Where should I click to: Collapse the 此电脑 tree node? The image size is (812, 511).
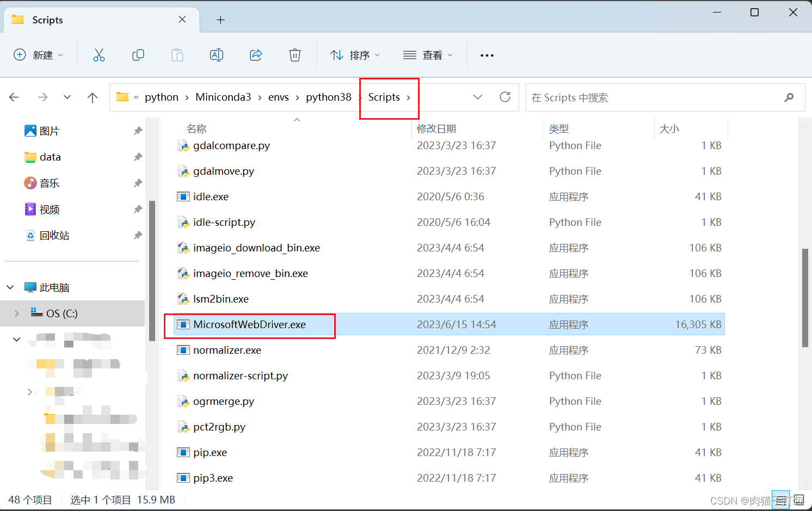[10, 287]
